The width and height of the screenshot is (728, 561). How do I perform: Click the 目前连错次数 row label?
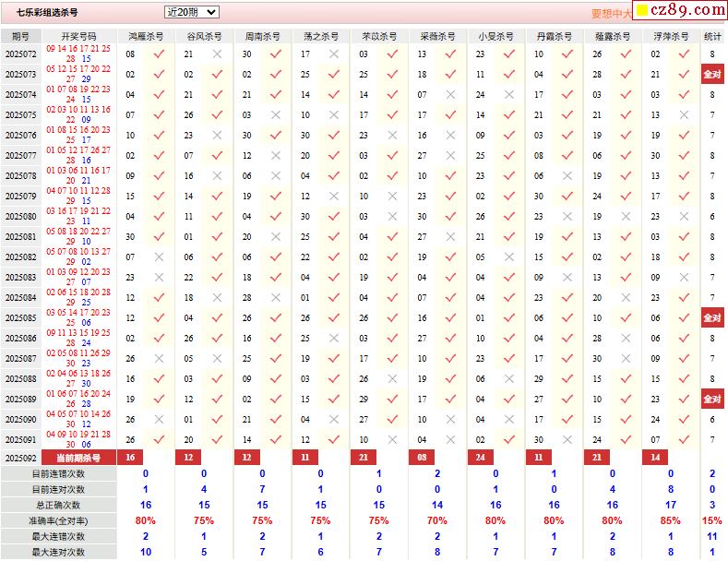(x=58, y=474)
